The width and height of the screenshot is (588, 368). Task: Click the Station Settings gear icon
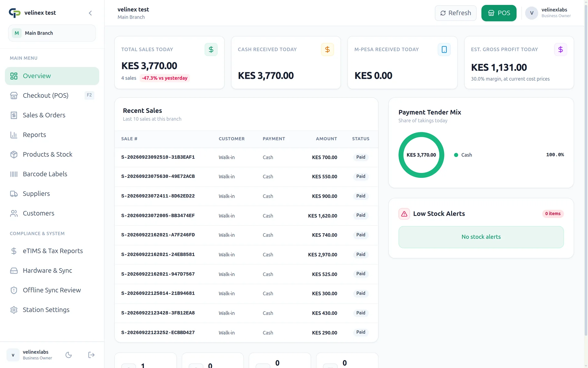(x=14, y=310)
